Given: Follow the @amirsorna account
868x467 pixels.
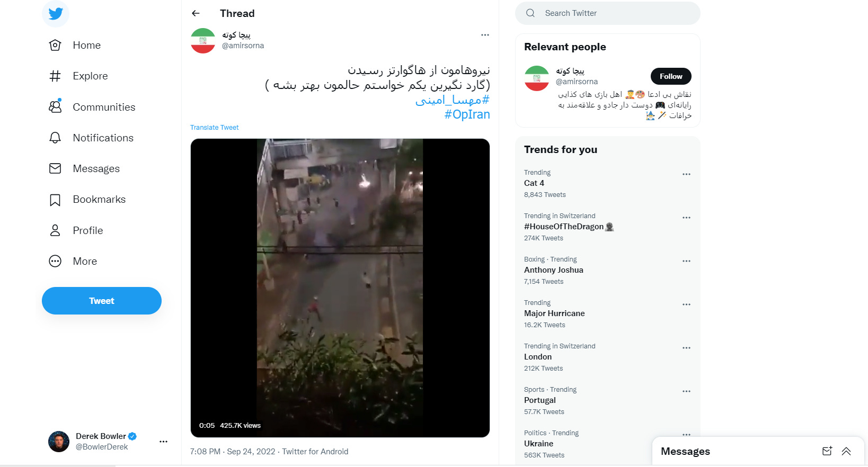Looking at the screenshot, I should click(671, 76).
